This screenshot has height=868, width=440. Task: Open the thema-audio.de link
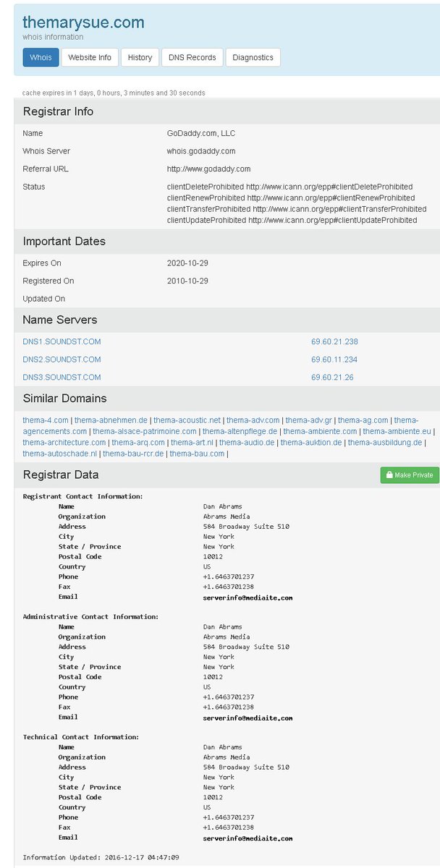click(247, 443)
